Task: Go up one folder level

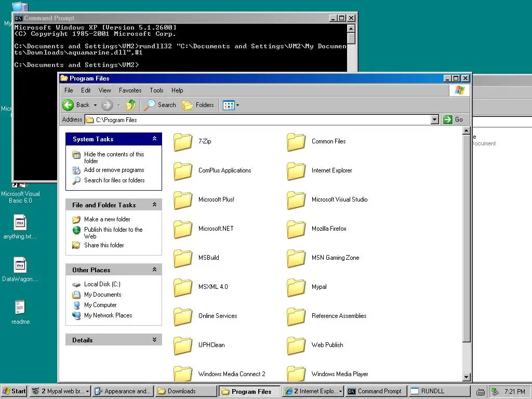Action: coord(131,105)
